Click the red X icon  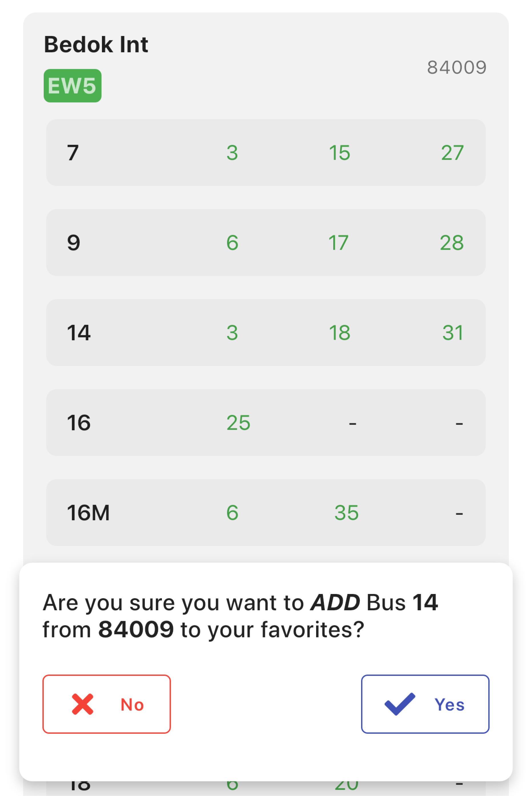(x=83, y=704)
